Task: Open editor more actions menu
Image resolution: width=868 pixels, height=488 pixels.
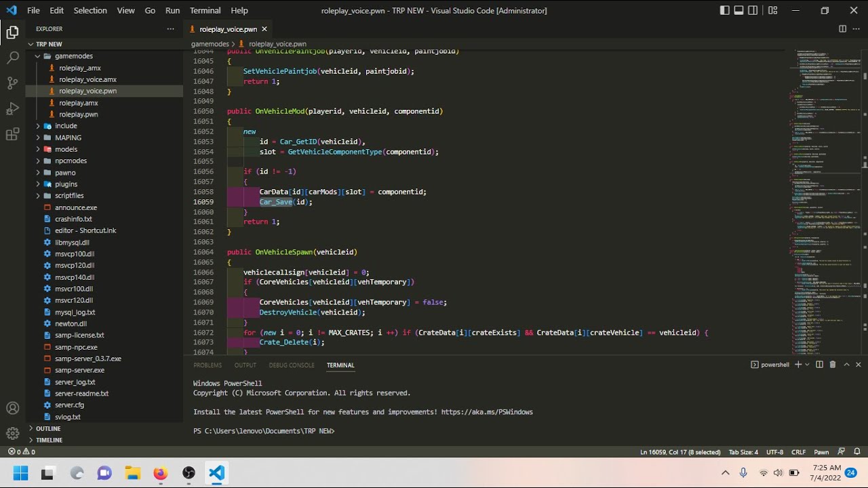Action: 858,29
